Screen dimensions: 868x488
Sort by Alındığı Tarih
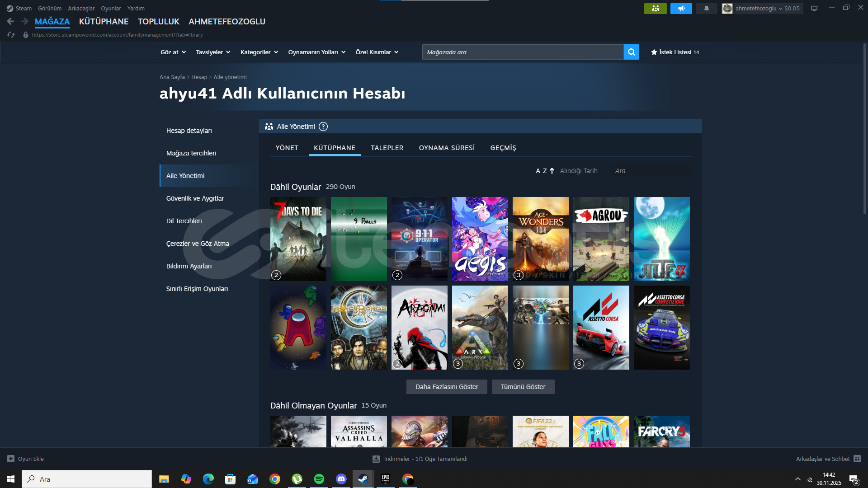[x=578, y=171]
